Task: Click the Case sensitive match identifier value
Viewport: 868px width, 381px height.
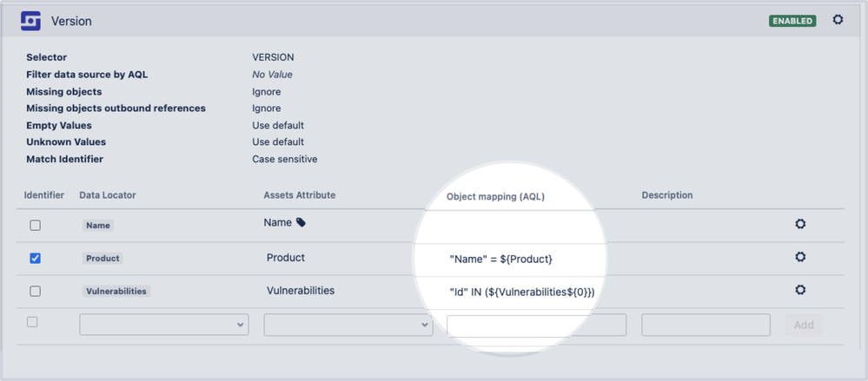Action: [x=284, y=159]
